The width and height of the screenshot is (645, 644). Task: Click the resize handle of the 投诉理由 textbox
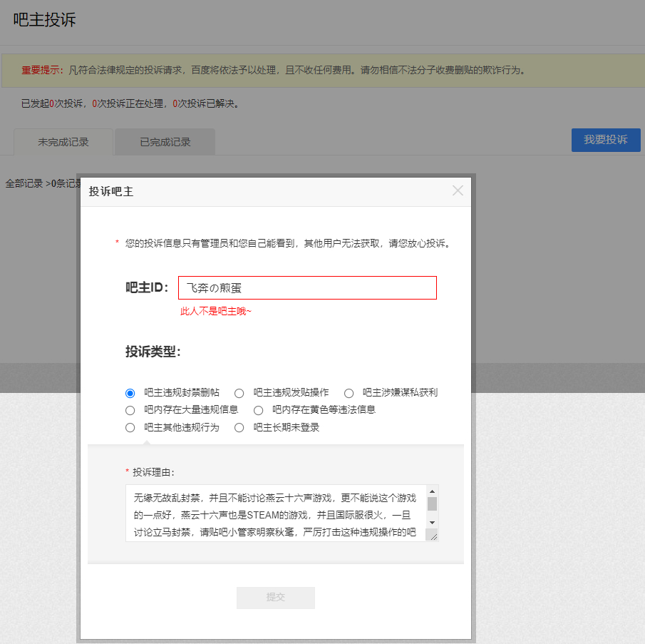point(433,536)
